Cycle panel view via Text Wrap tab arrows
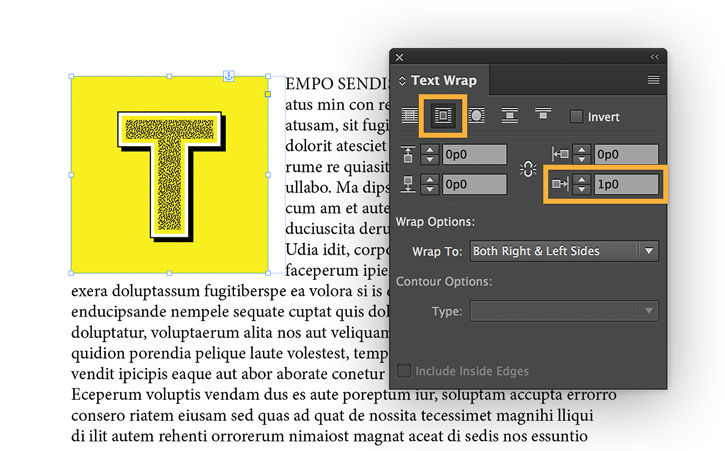725x451 pixels. (402, 80)
